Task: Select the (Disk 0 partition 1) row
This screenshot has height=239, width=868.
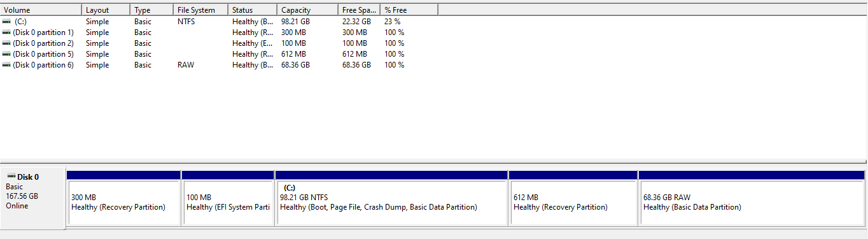Action: click(43, 33)
